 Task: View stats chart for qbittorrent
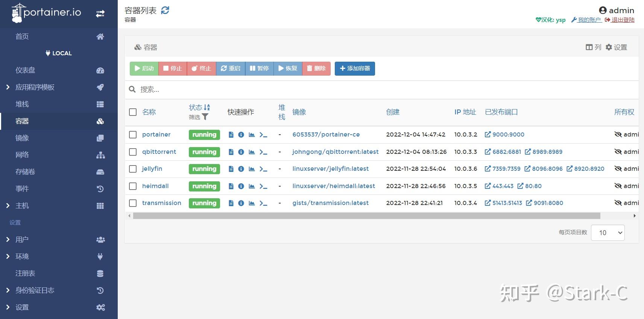tap(252, 152)
